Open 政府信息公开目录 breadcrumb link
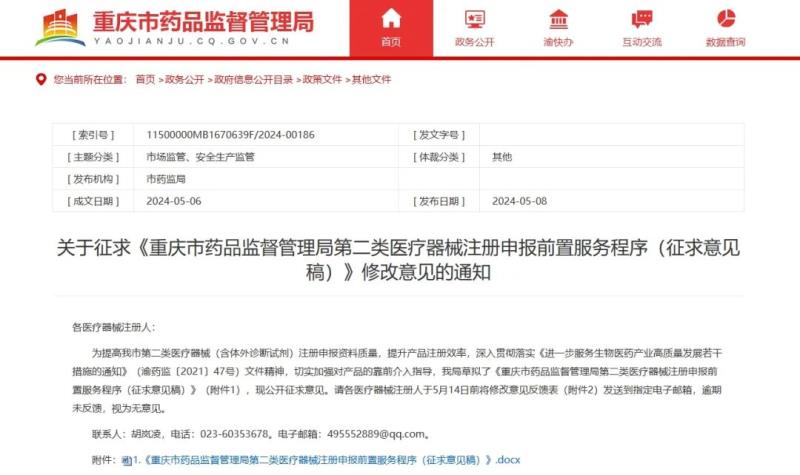The image size is (800, 475). 251,79
